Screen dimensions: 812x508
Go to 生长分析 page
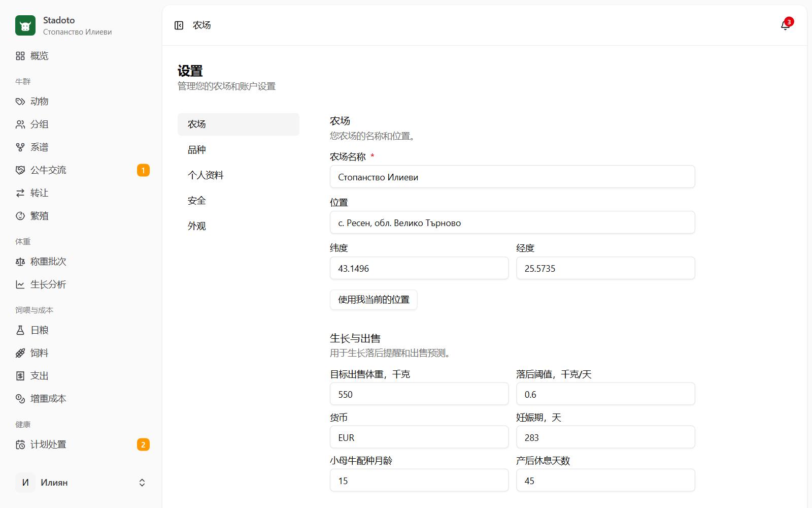click(81, 284)
